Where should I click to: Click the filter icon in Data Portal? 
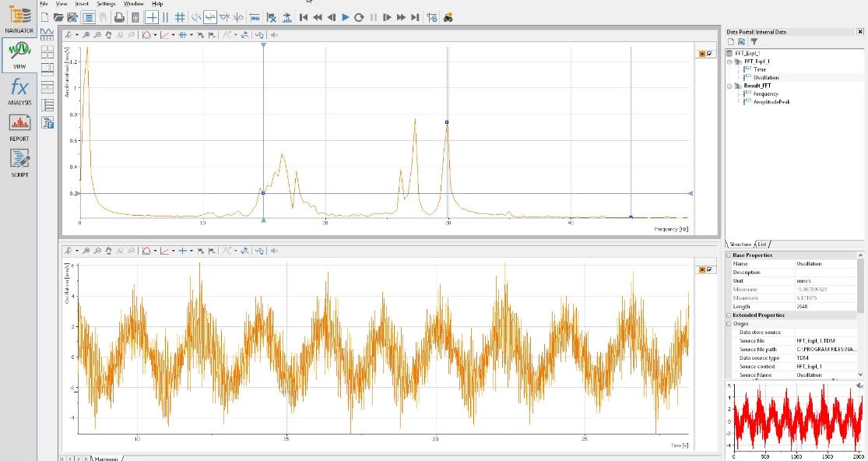[x=754, y=41]
